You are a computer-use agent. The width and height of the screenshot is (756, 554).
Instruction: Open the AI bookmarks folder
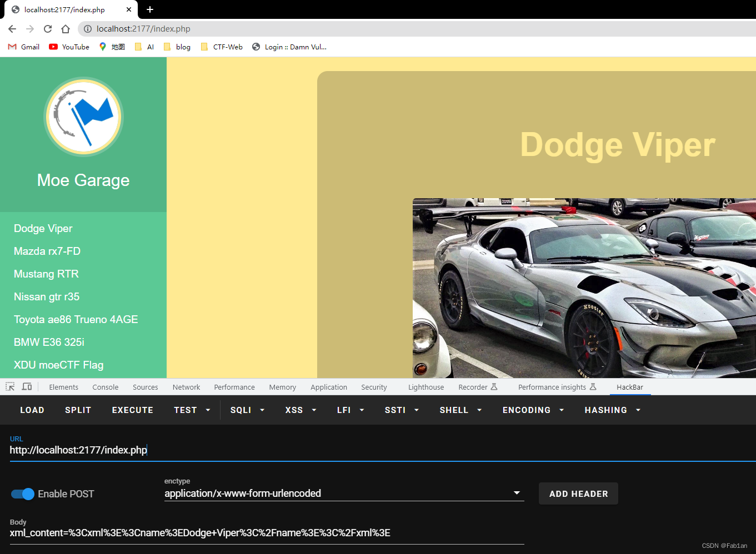coord(144,47)
